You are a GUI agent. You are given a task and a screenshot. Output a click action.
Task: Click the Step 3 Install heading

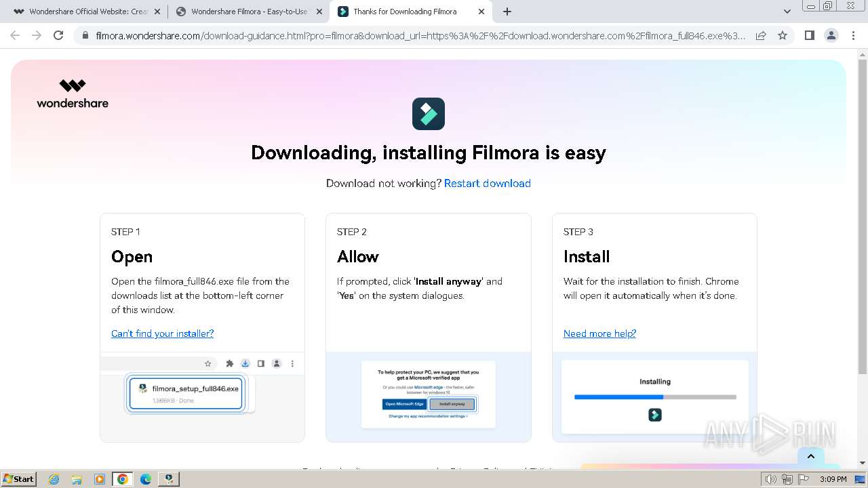pos(587,257)
